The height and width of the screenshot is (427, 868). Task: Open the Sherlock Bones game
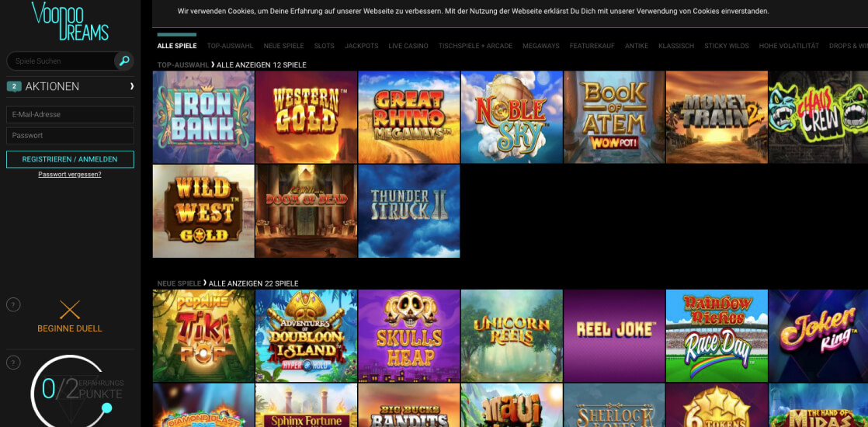pos(614,405)
